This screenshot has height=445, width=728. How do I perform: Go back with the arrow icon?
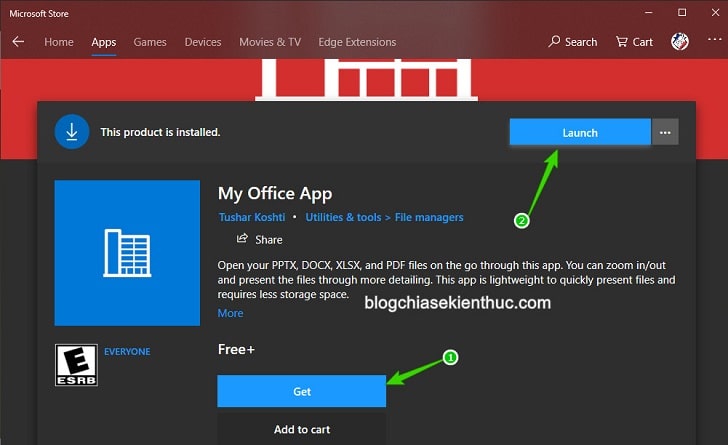pyautogui.click(x=18, y=42)
